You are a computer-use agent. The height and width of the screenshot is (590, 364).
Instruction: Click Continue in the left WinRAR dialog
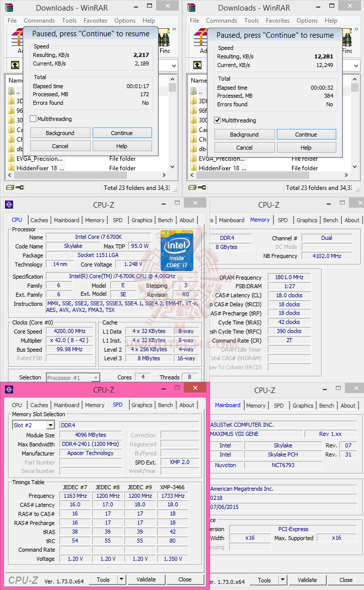(x=122, y=133)
